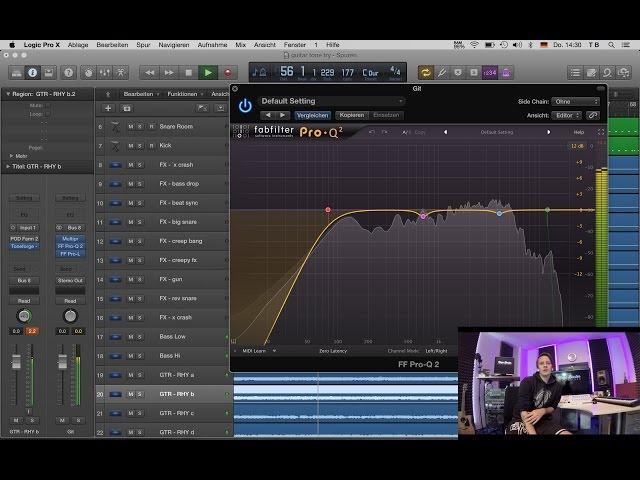
Task: Click the add track plus button
Action: point(108,108)
